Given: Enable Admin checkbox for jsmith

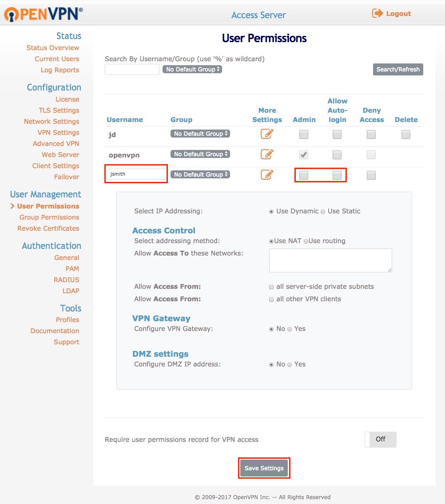Looking at the screenshot, I should 304,175.
